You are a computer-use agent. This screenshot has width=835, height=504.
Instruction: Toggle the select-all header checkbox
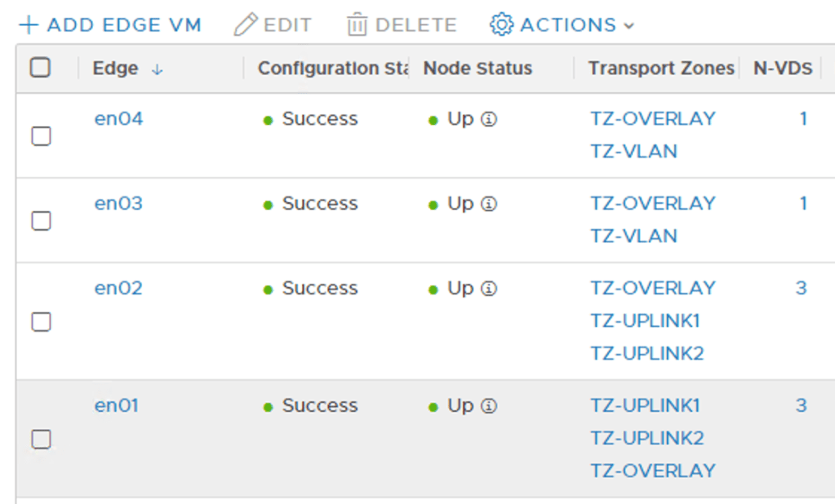point(40,68)
